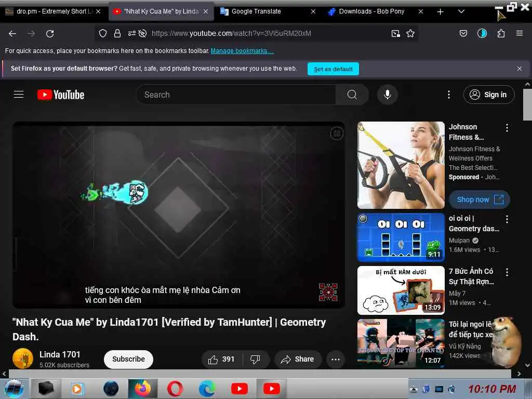Expand the list all tabs chevron
This screenshot has height=399, width=532.
[x=461, y=11]
